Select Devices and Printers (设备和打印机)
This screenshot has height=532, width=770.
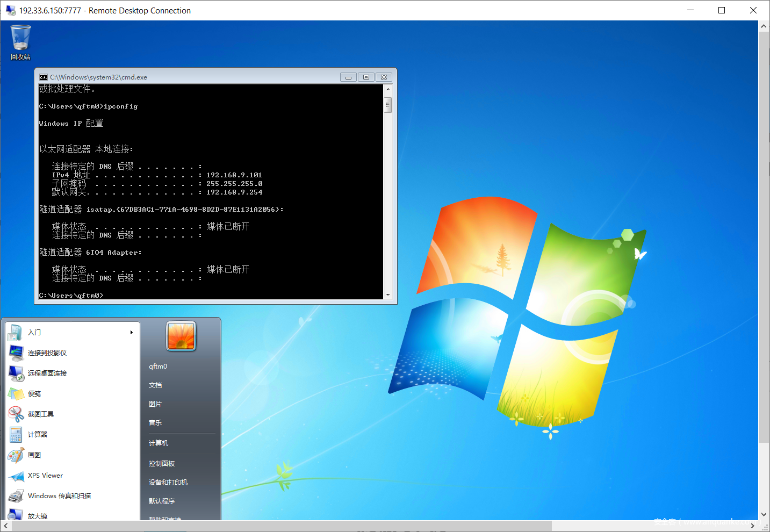(x=168, y=483)
